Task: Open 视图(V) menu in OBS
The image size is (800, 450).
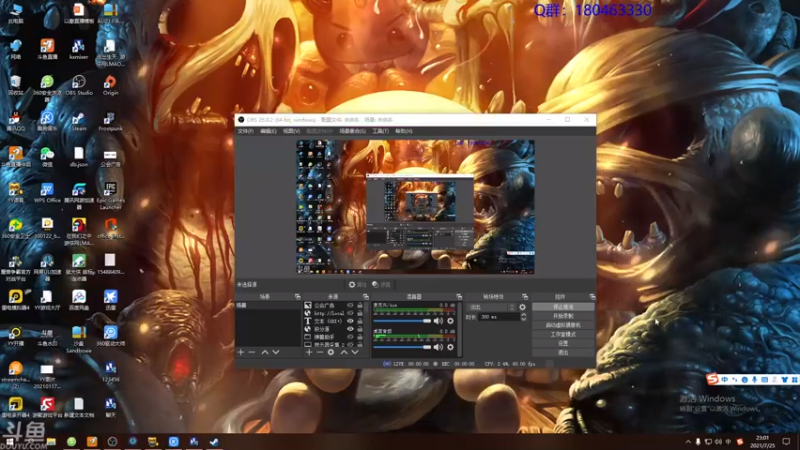Action: click(x=291, y=131)
